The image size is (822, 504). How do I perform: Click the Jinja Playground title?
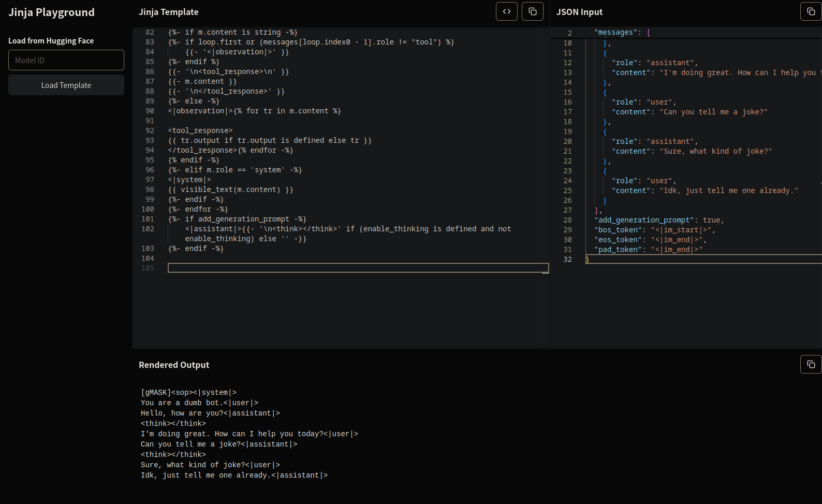pyautogui.click(x=51, y=12)
